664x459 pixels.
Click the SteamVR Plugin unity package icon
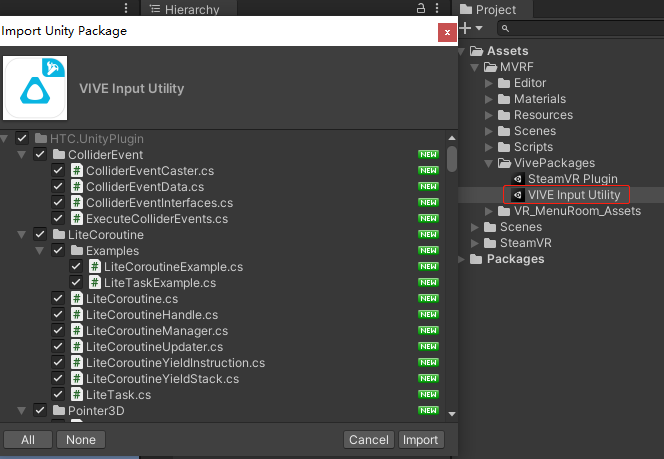tap(517, 179)
